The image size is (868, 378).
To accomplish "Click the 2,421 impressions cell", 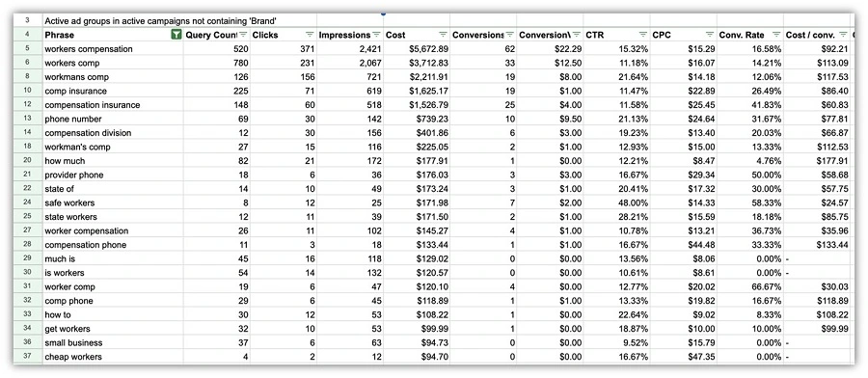I will pyautogui.click(x=350, y=49).
